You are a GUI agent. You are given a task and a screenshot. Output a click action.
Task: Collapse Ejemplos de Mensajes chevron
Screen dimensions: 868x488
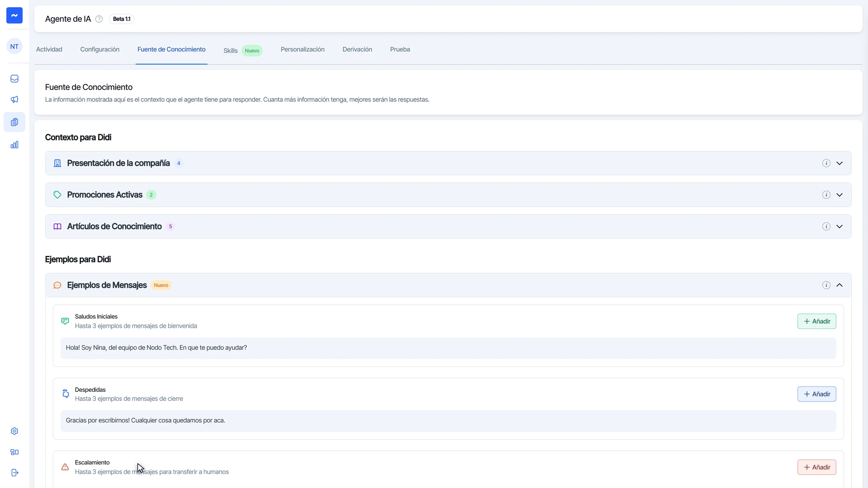coord(840,285)
